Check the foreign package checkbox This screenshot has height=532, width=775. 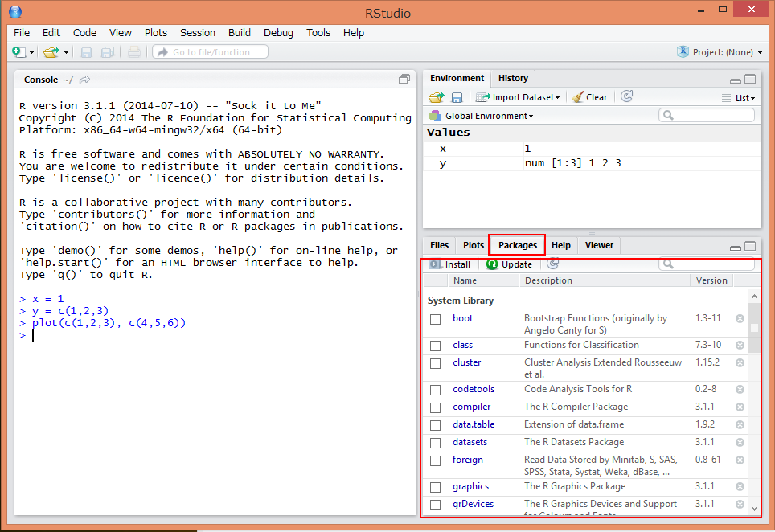(436, 460)
